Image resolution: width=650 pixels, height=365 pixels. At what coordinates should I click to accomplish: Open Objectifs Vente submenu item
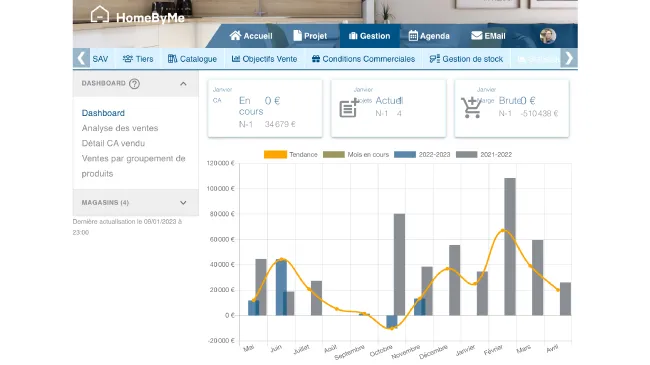point(264,59)
